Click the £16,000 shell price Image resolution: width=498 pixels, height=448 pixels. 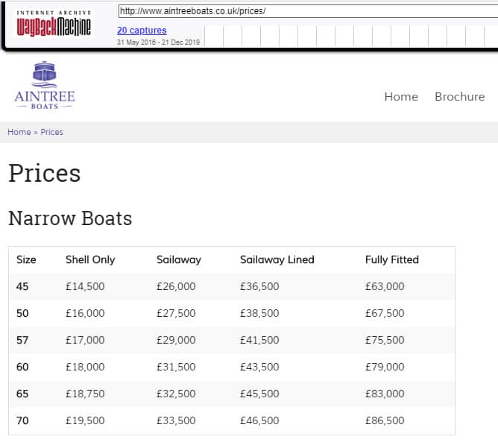85,313
